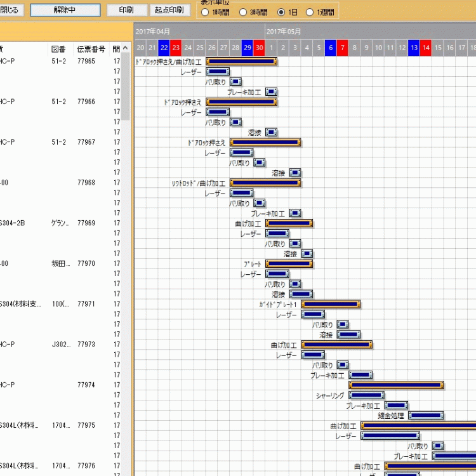Viewport: 476px width, 476px height.
Task: Click slip number 77976 cell
Action: tap(86, 466)
